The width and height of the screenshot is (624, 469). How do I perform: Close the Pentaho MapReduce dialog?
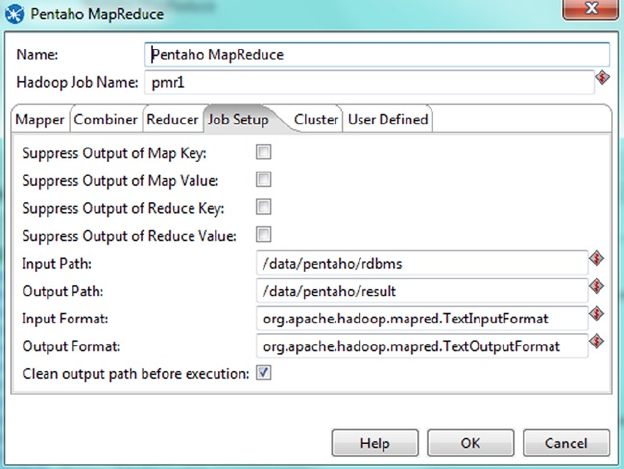[591, 9]
